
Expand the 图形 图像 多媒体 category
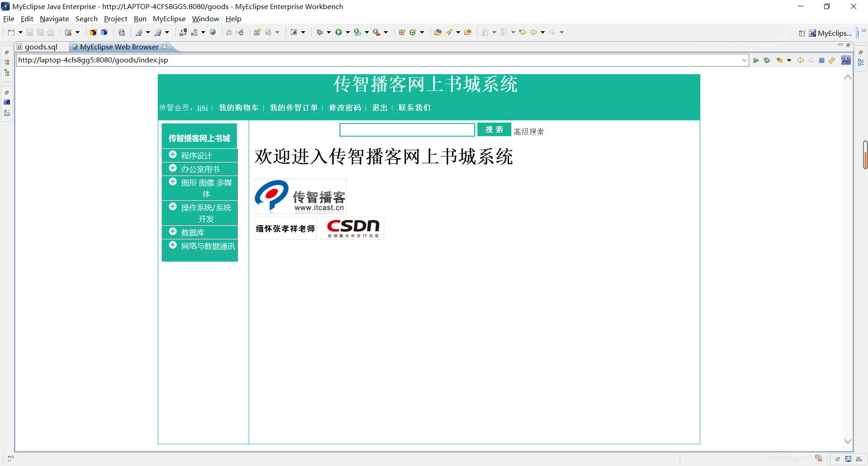pos(173,182)
